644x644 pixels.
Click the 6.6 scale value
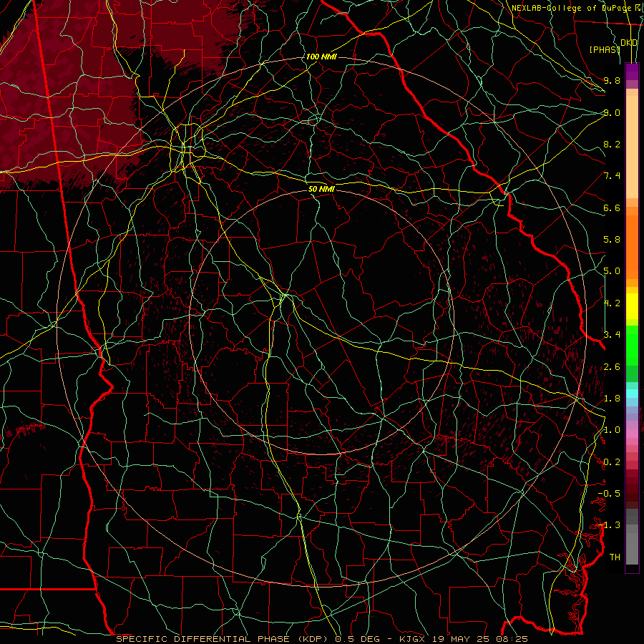[612, 208]
